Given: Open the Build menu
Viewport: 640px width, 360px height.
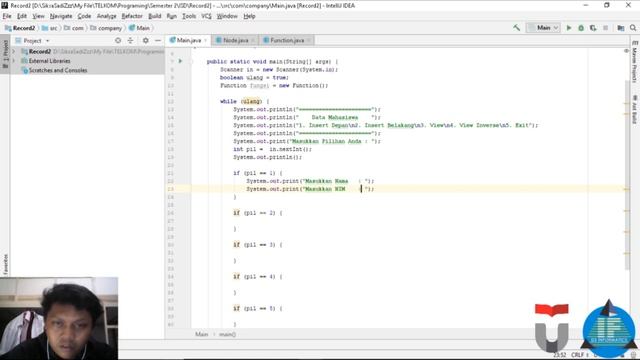Looking at the screenshot, I should 154,16.
